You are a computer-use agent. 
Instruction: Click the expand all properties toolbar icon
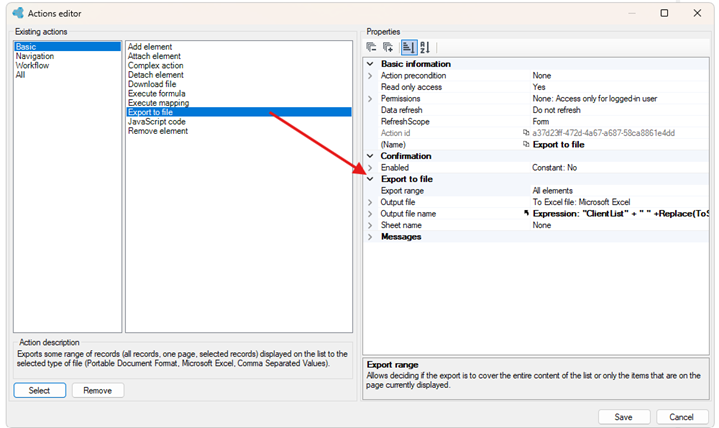[x=388, y=47]
